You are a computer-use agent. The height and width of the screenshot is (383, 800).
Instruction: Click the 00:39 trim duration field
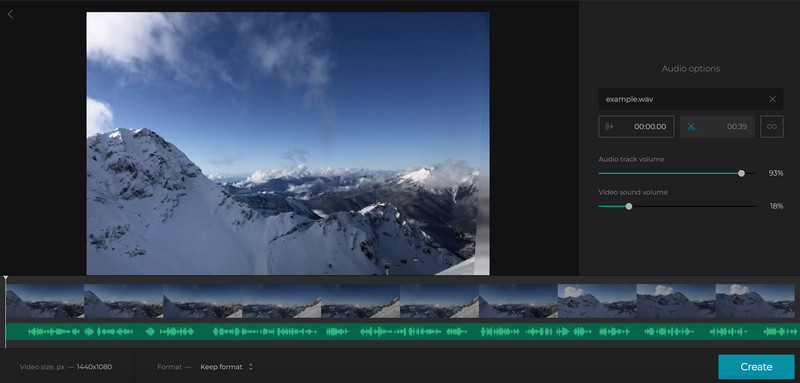point(717,126)
